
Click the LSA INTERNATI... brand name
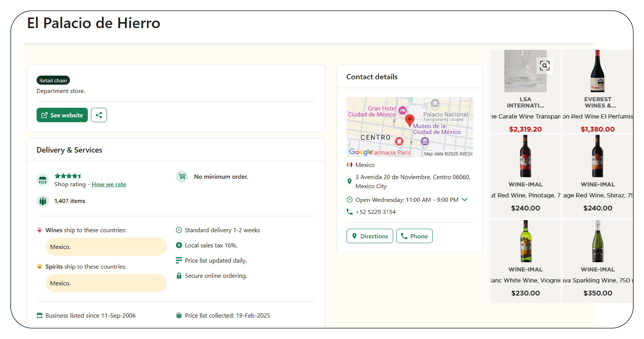pos(525,102)
